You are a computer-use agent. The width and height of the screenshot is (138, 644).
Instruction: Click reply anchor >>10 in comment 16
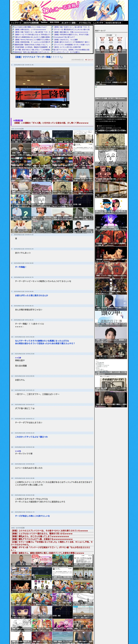(18, 358)
